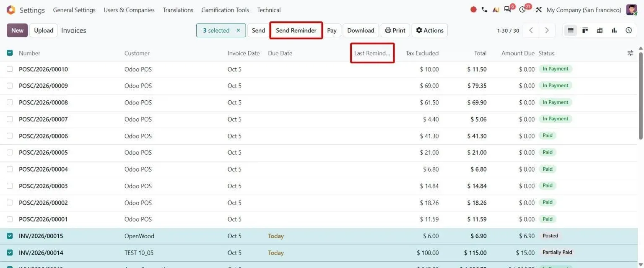Click the Send Reminder button

[x=296, y=30]
